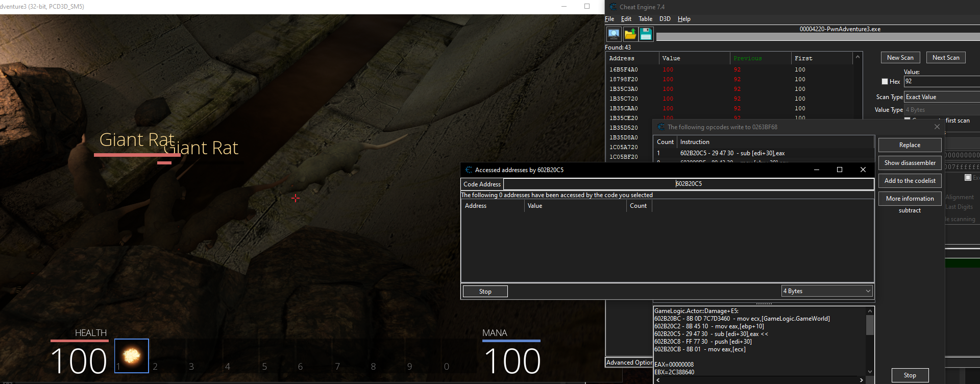The image size is (980, 384).
Task: Select address row 18798F20
Action: click(x=729, y=79)
